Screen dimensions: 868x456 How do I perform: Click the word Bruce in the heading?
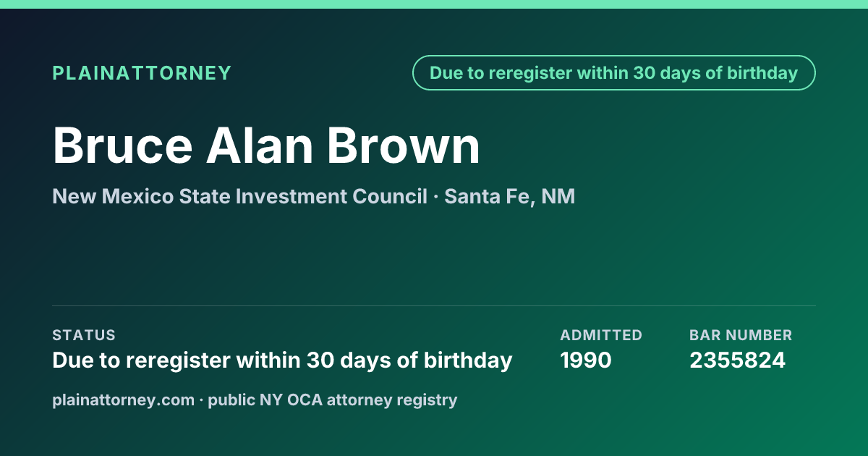tap(122, 145)
